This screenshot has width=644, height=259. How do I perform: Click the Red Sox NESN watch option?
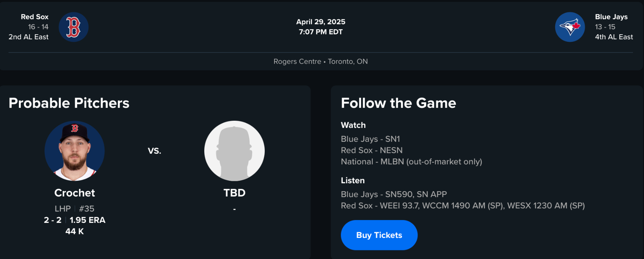click(x=371, y=150)
